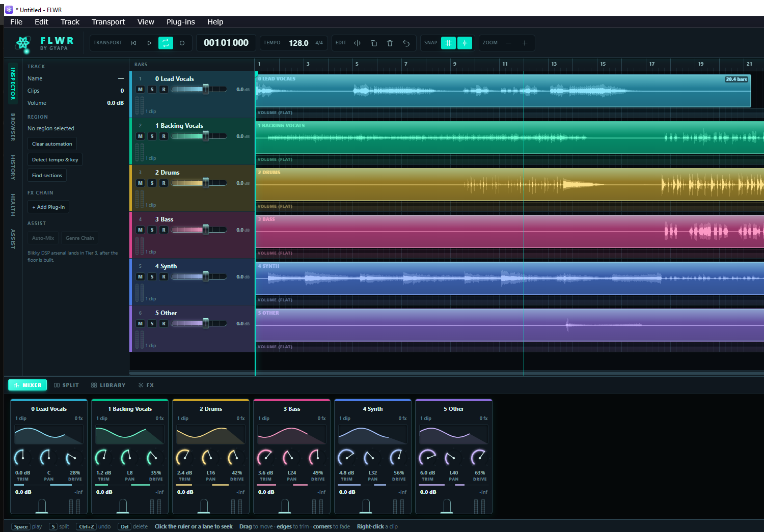This screenshot has width=764, height=532.
Task: Solo the 0 Lead Vocals track
Action: 152,90
